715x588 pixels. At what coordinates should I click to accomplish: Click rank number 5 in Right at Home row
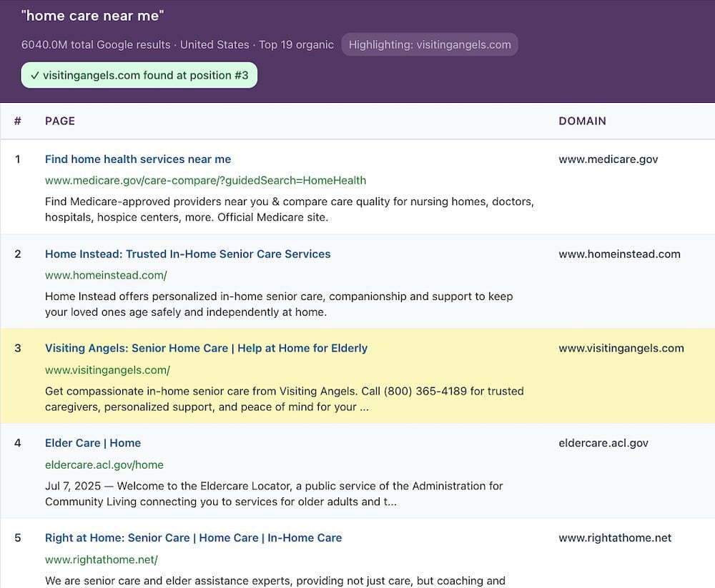pos(18,538)
